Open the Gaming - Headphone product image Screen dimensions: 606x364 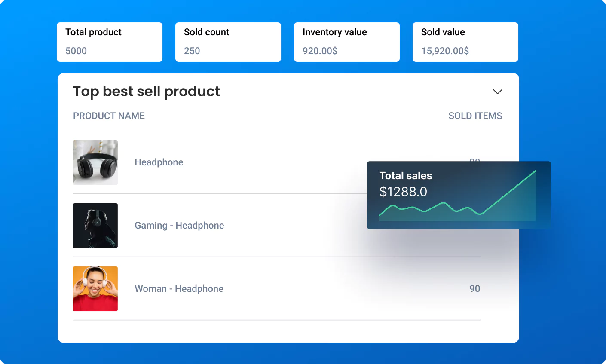tap(95, 226)
